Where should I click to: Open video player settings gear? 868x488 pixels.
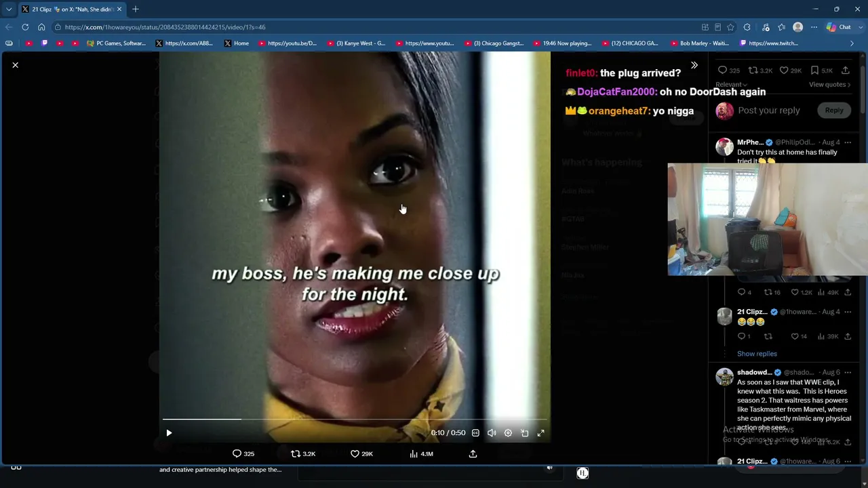coord(508,433)
